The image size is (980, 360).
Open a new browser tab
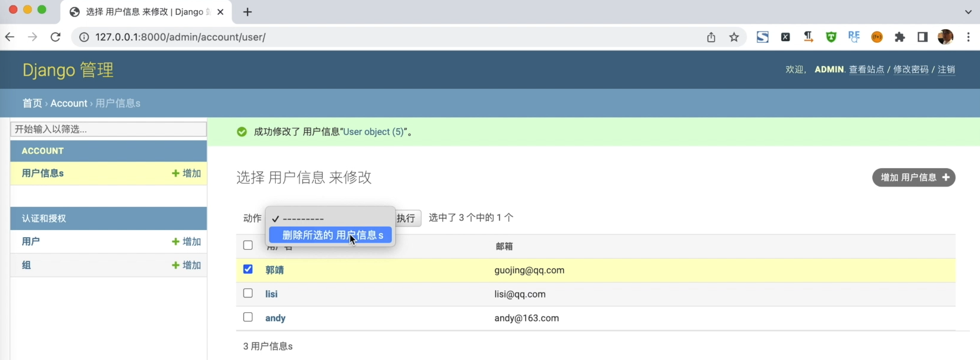pyautogui.click(x=248, y=12)
